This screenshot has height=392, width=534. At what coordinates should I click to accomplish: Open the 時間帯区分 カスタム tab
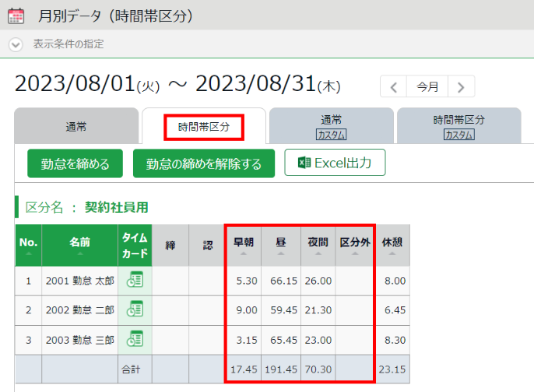pos(458,126)
